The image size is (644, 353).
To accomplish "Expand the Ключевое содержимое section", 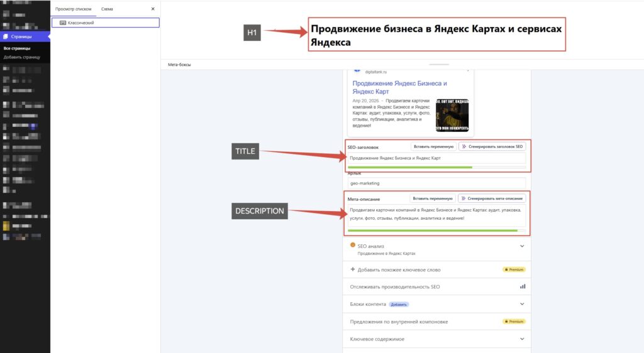I will click(522, 339).
